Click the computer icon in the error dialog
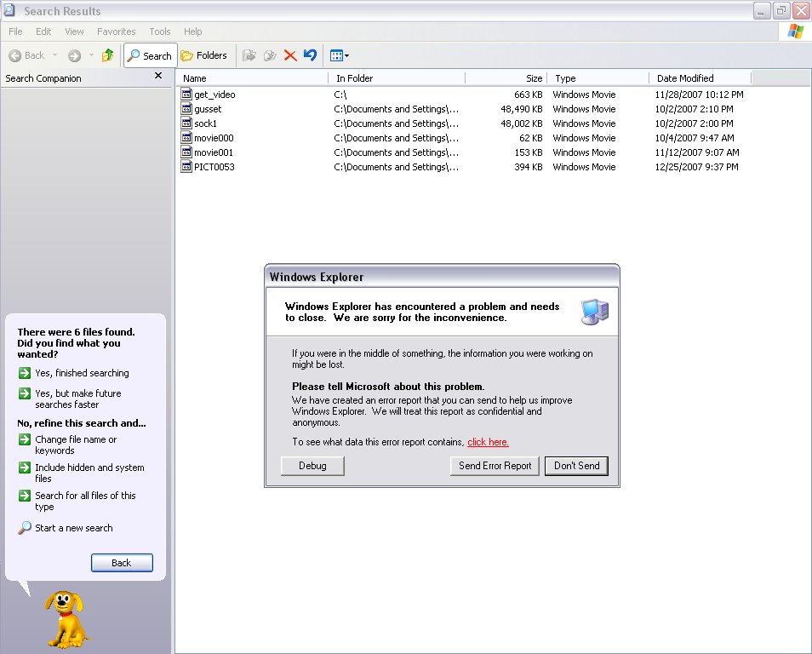Image resolution: width=812 pixels, height=654 pixels. point(594,312)
